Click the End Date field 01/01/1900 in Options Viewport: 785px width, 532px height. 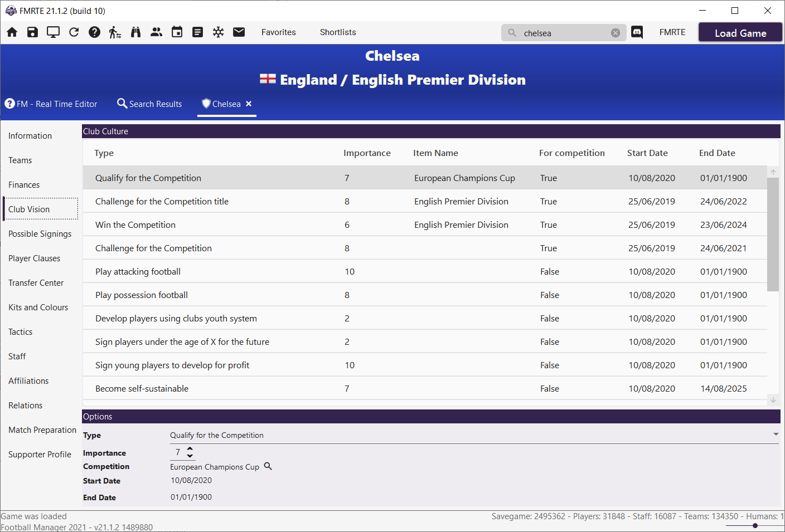click(x=191, y=497)
